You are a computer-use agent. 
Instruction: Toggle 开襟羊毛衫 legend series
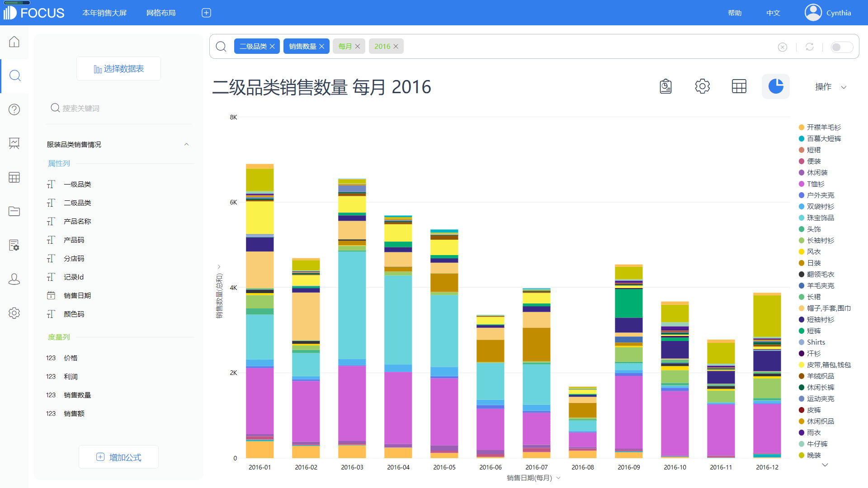(x=820, y=128)
